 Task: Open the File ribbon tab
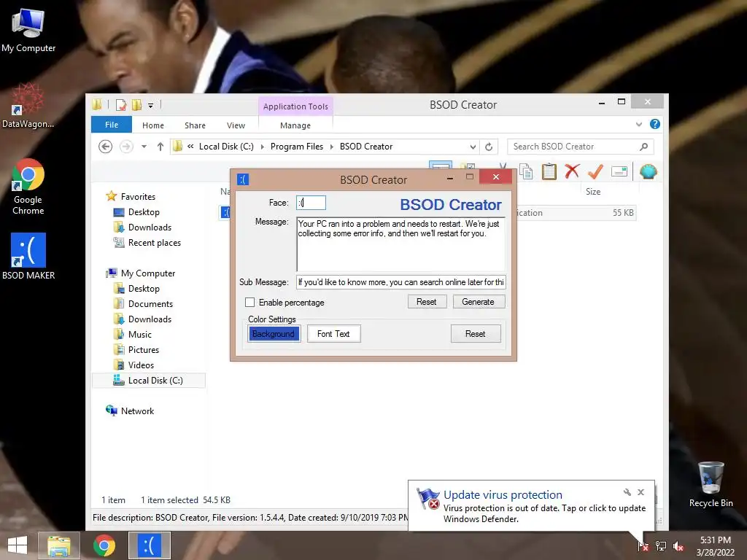(x=112, y=125)
